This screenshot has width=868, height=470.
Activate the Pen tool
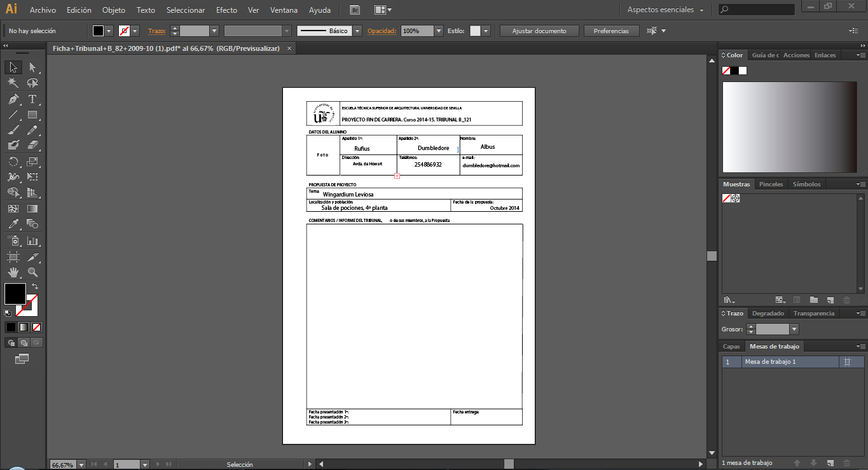[x=13, y=99]
